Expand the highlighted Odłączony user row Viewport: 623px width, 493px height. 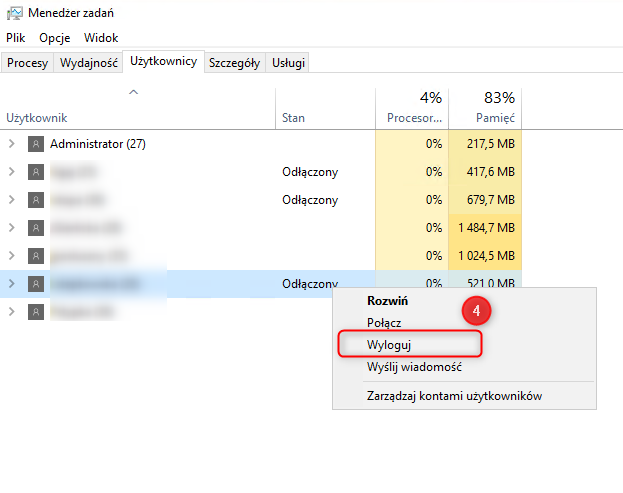12,284
